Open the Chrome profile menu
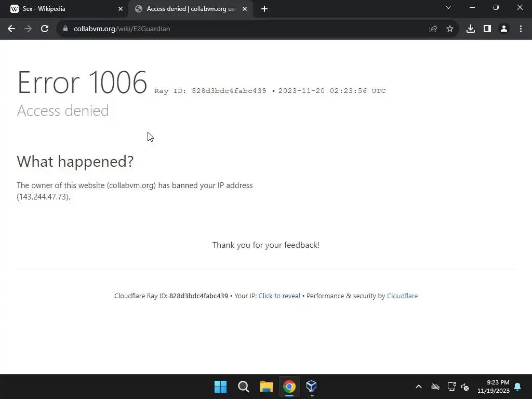The image size is (532, 399). [x=504, y=29]
